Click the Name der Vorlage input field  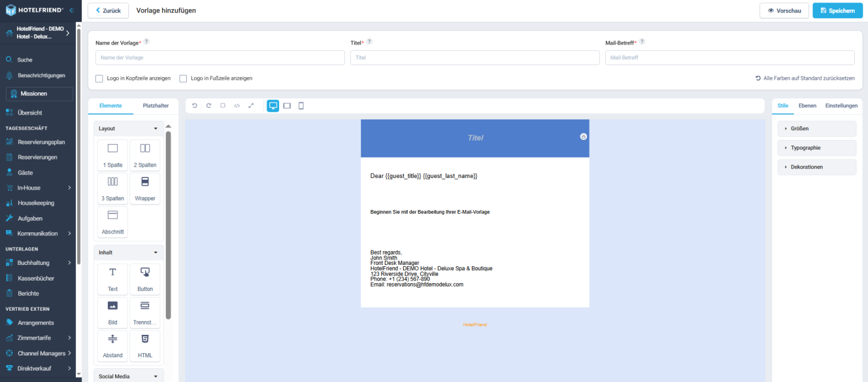220,57
